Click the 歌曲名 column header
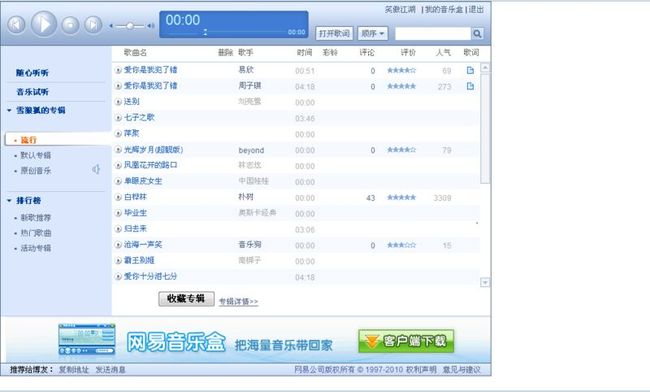Viewport: 650px width, 392px height. pos(135,53)
